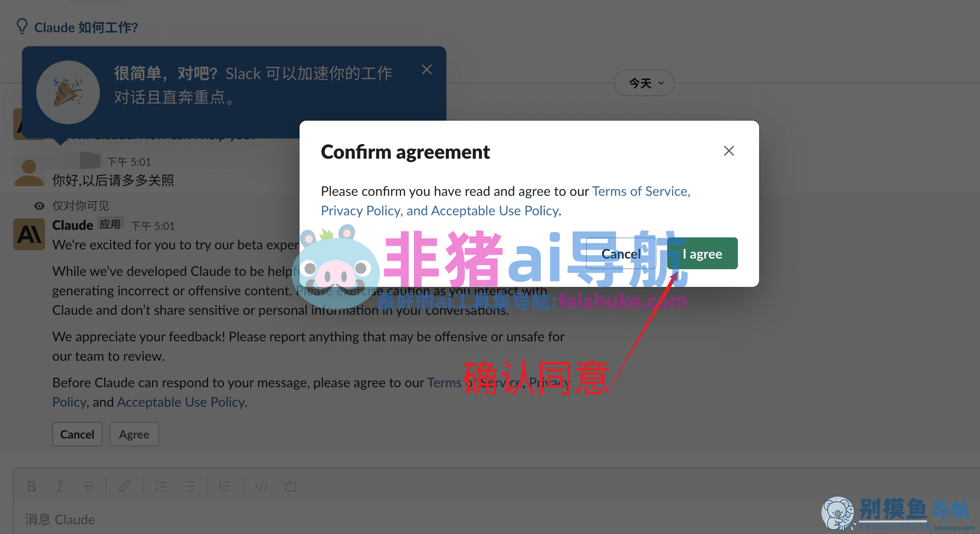This screenshot has height=534, width=980.
Task: Open Acceptable Use Policy link in dialog
Action: pyautogui.click(x=494, y=210)
